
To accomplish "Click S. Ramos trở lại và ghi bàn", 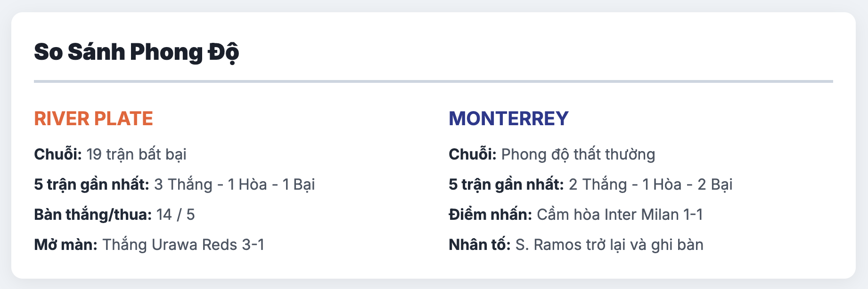I will click(609, 245).
